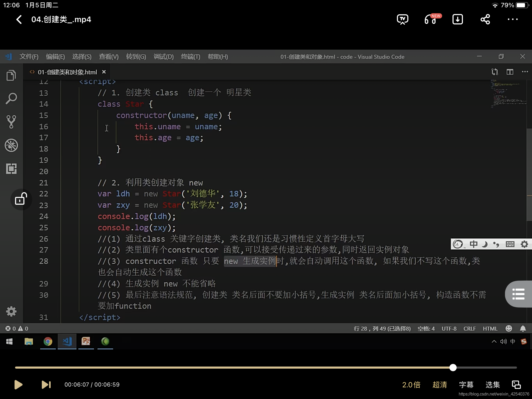
Task: Click errors and warnings status indicator
Action: point(17,329)
